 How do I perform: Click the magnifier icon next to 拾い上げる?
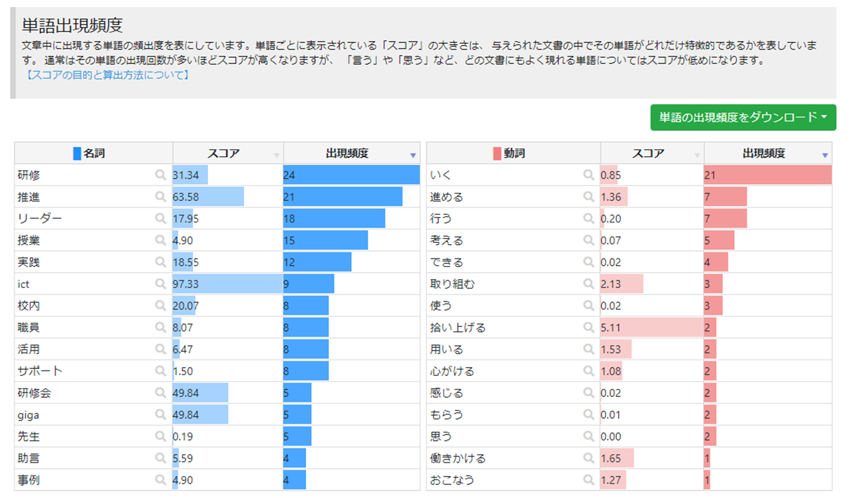[588, 327]
